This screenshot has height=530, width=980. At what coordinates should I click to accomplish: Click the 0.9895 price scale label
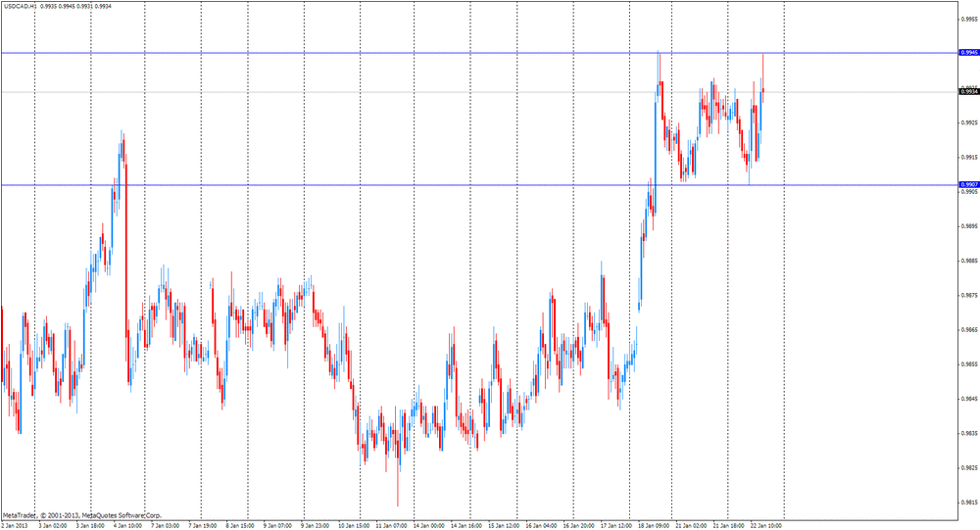[x=969, y=226]
